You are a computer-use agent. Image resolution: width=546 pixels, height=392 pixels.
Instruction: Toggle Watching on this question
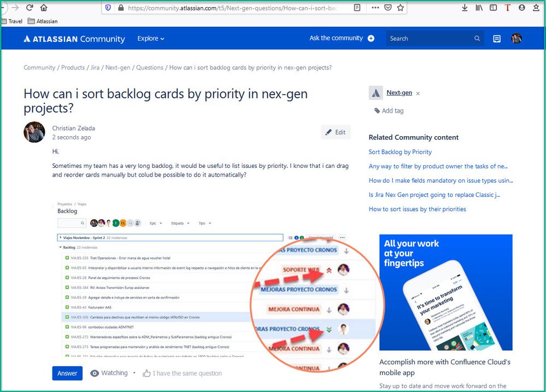(x=109, y=373)
